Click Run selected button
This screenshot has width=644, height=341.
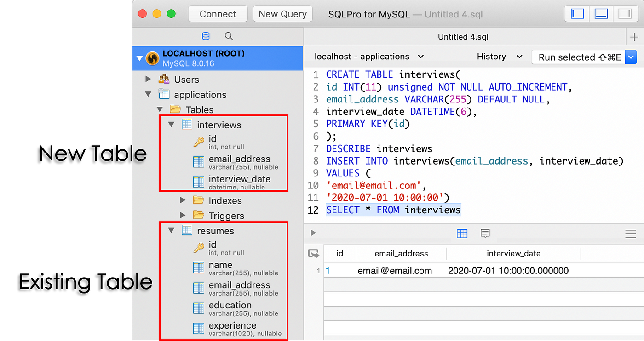[579, 57]
